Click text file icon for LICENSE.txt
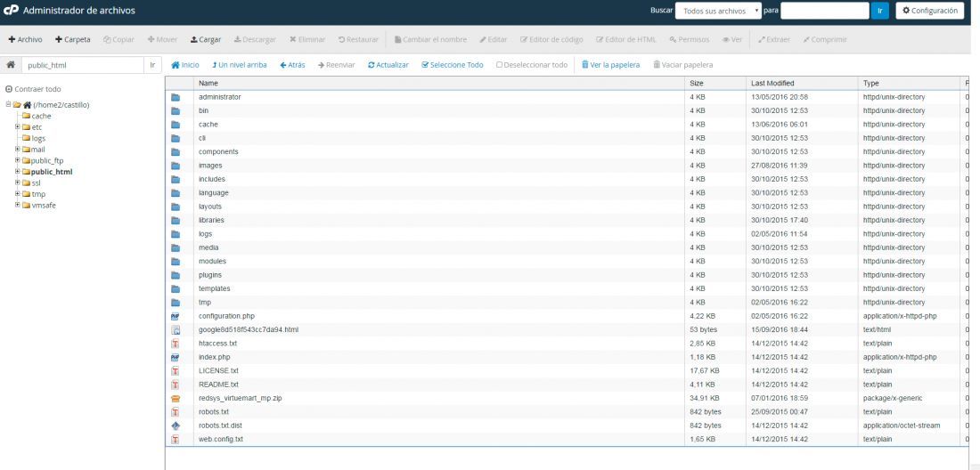The width and height of the screenshot is (980, 470). click(x=176, y=371)
